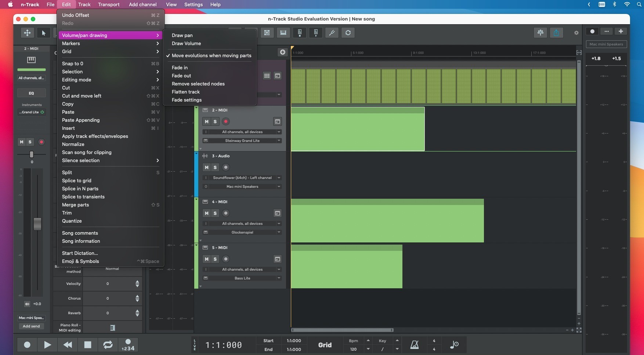Click the plus icon in the meter panel
644x355 pixels.
click(621, 31)
